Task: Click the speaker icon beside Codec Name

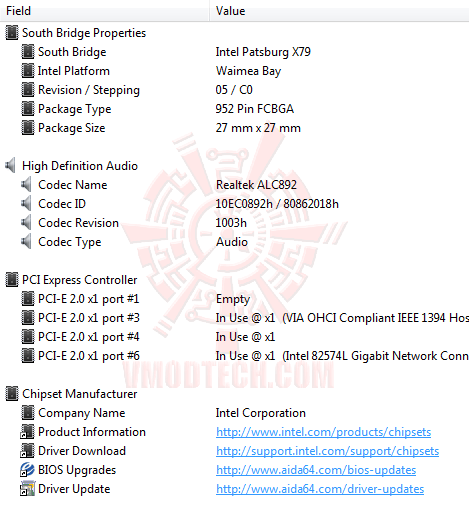Action: point(26,184)
